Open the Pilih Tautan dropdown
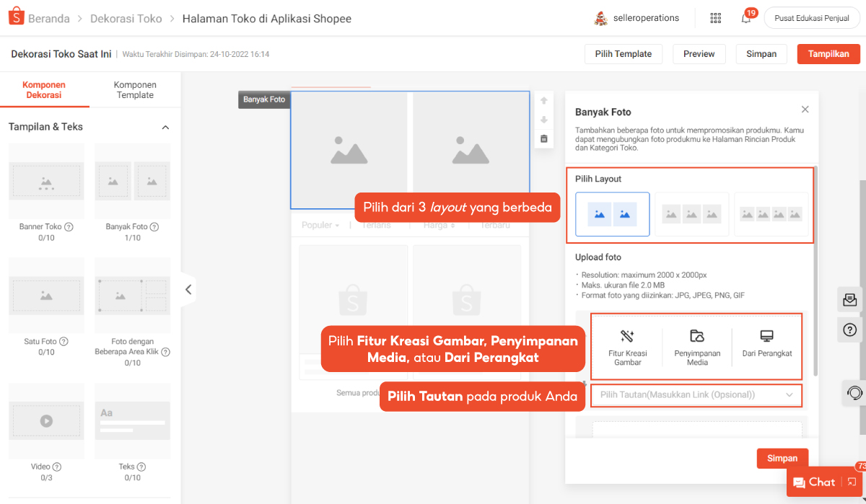The image size is (866, 504). coord(696,395)
